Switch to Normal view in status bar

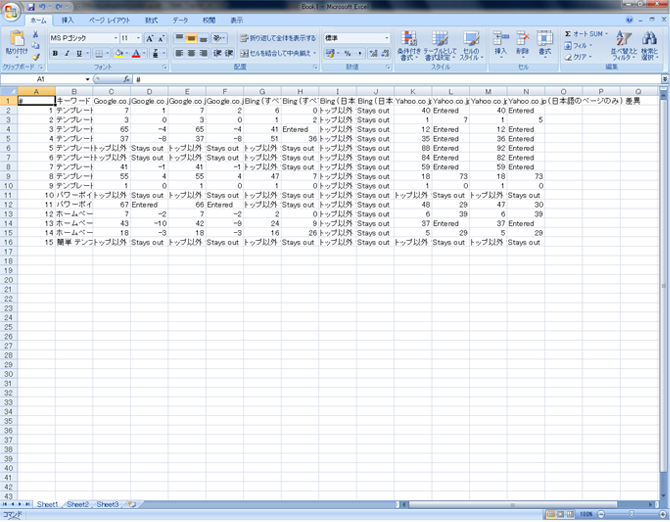(x=551, y=514)
